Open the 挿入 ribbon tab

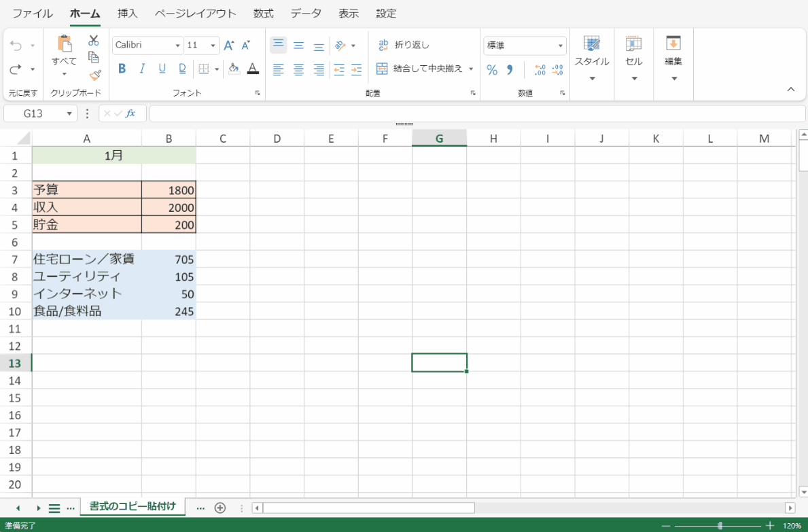pyautogui.click(x=127, y=14)
